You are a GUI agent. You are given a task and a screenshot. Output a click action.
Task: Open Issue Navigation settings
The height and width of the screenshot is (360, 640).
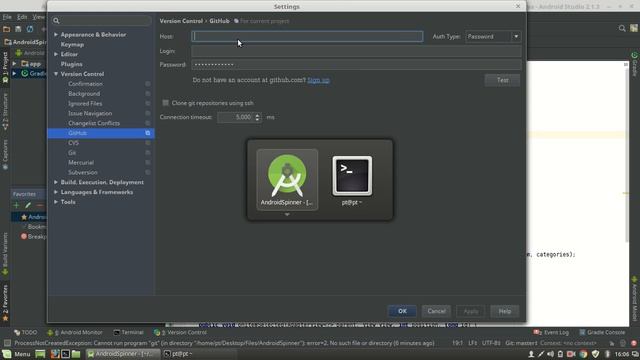click(90, 113)
